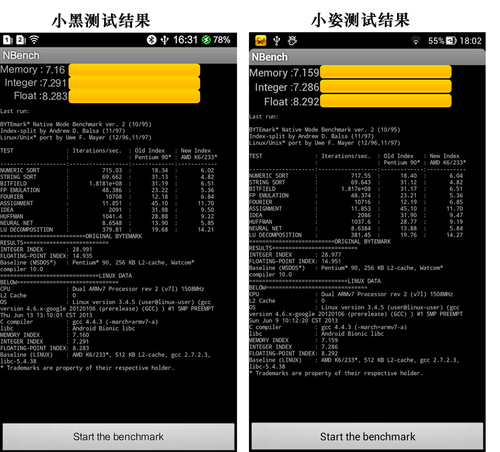Tap battery icon beside 55% on right phone
This screenshot has width=500, height=452.
click(x=451, y=41)
